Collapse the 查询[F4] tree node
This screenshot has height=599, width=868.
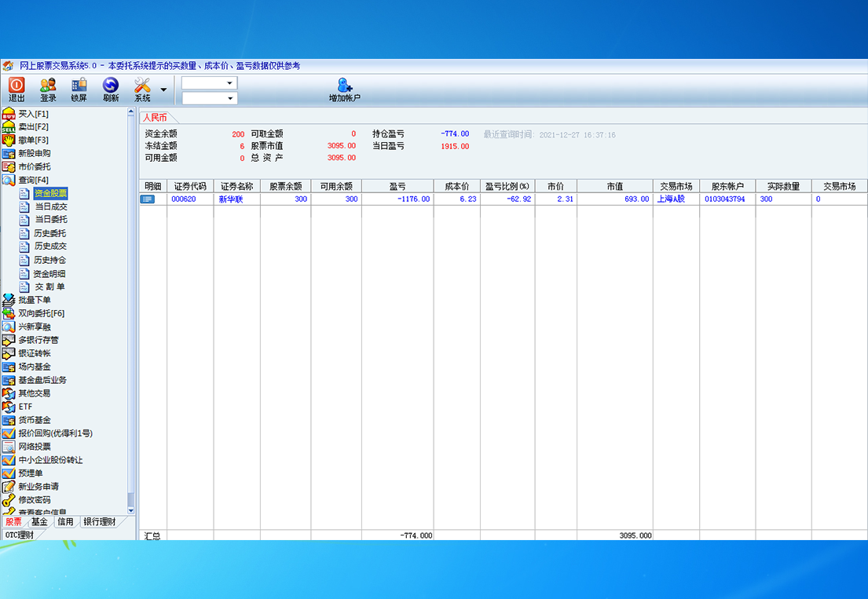tap(33, 181)
